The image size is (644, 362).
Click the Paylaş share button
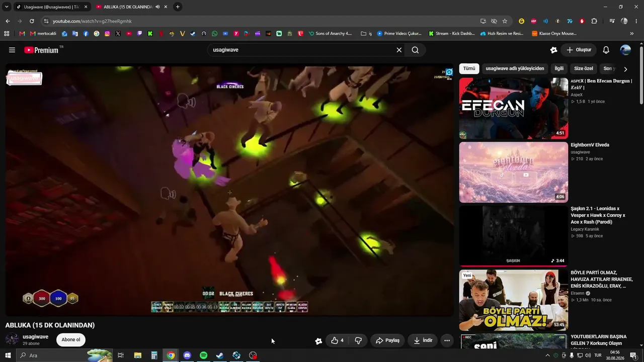coord(388,340)
